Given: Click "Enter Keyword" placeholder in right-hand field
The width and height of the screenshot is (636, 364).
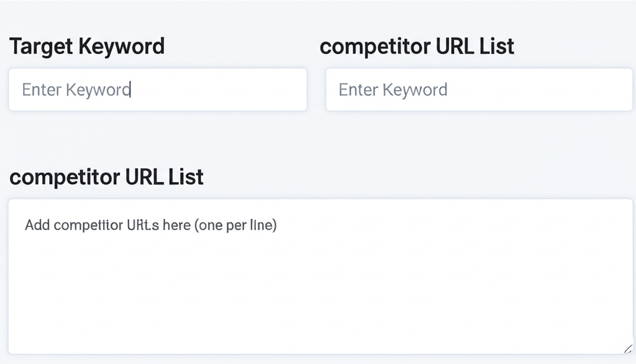Looking at the screenshot, I should point(393,90).
